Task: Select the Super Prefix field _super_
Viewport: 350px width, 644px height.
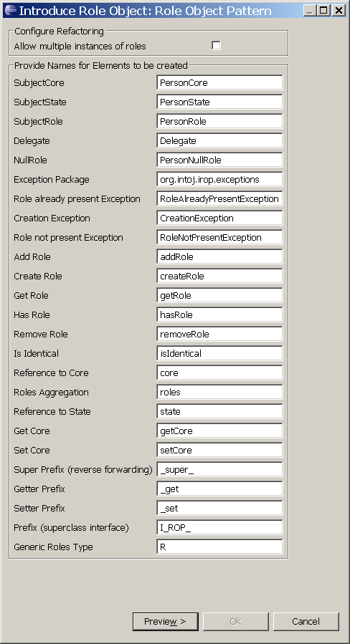Action: pos(219,469)
